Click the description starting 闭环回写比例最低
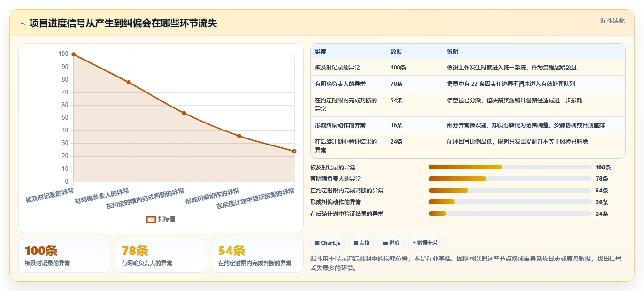 click(x=518, y=142)
